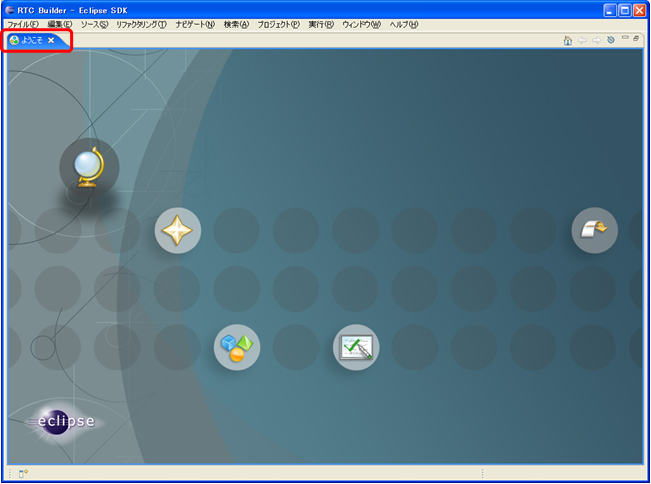Open the 実行(R) menu

(x=321, y=24)
